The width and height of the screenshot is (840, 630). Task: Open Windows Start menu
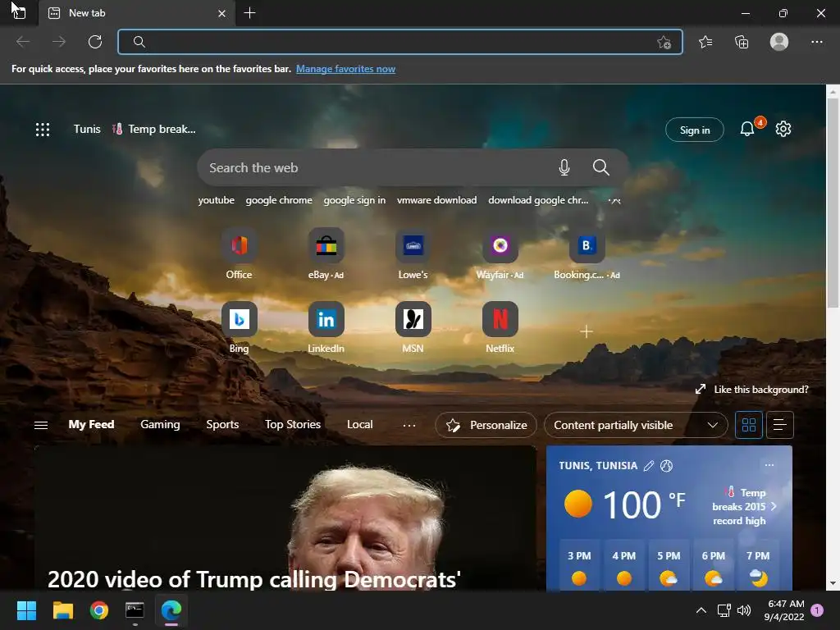(26, 610)
